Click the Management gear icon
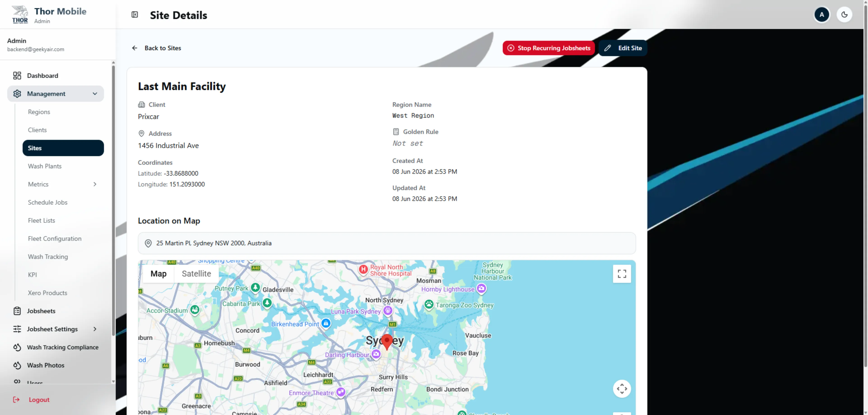 (x=17, y=94)
